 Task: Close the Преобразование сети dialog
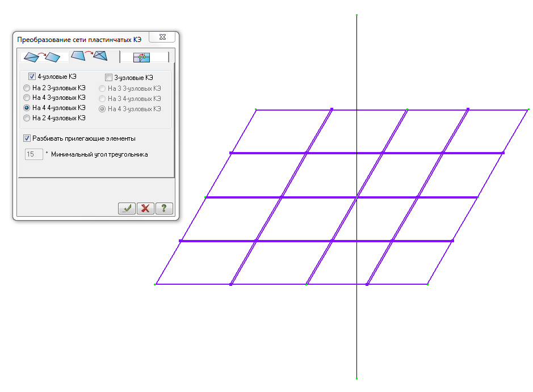point(162,37)
